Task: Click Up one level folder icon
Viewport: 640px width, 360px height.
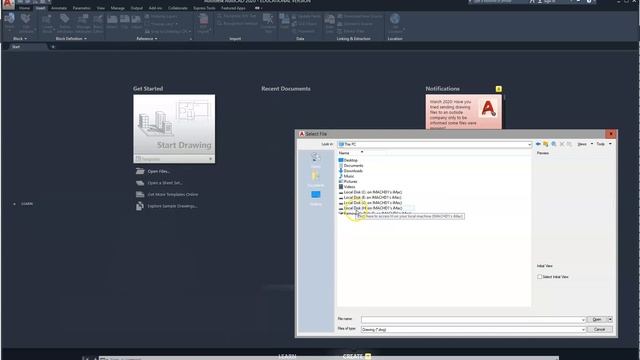Action: tap(546, 144)
